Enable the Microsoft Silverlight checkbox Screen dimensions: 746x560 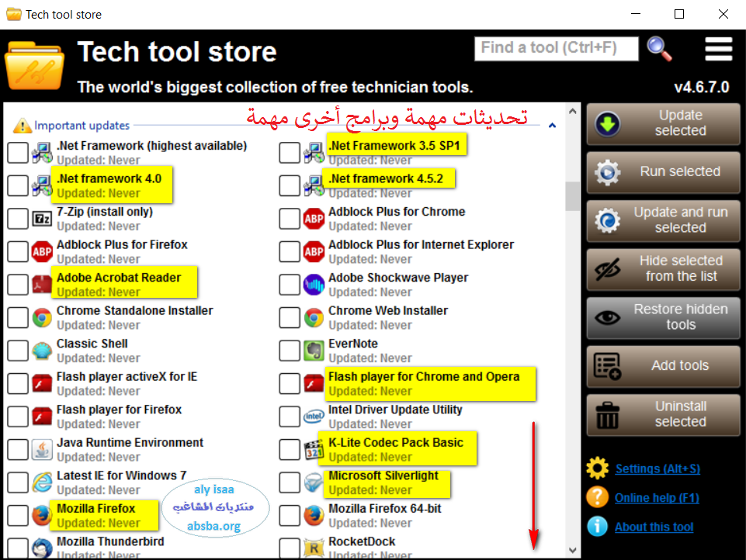[x=289, y=482]
